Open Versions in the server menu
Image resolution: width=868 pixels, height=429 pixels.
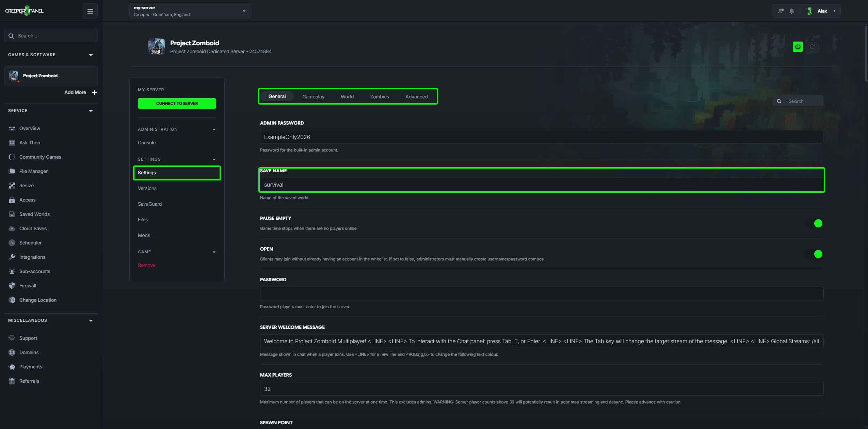(x=147, y=188)
